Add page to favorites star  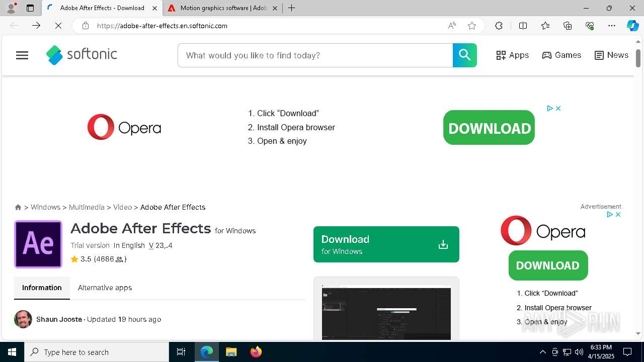[472, 26]
